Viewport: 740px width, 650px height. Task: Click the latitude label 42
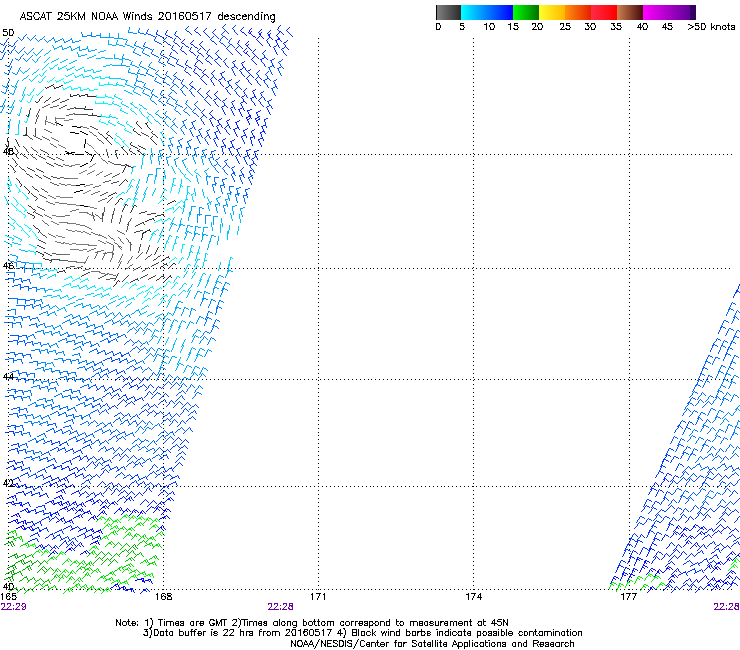point(8,483)
